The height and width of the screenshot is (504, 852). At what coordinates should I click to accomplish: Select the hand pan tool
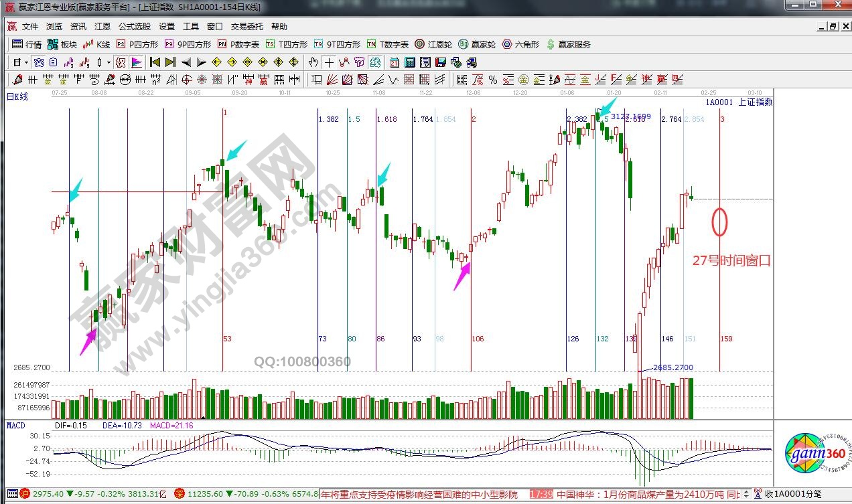point(313,62)
